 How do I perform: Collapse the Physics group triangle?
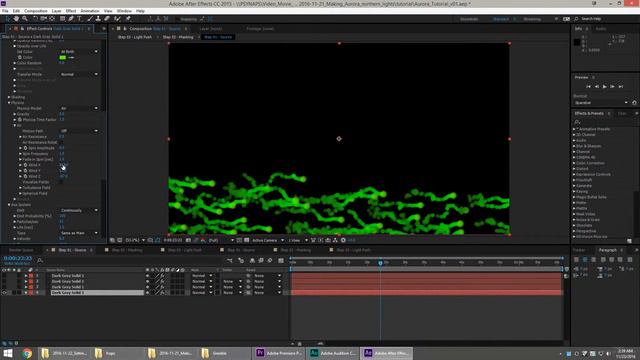(x=9, y=103)
